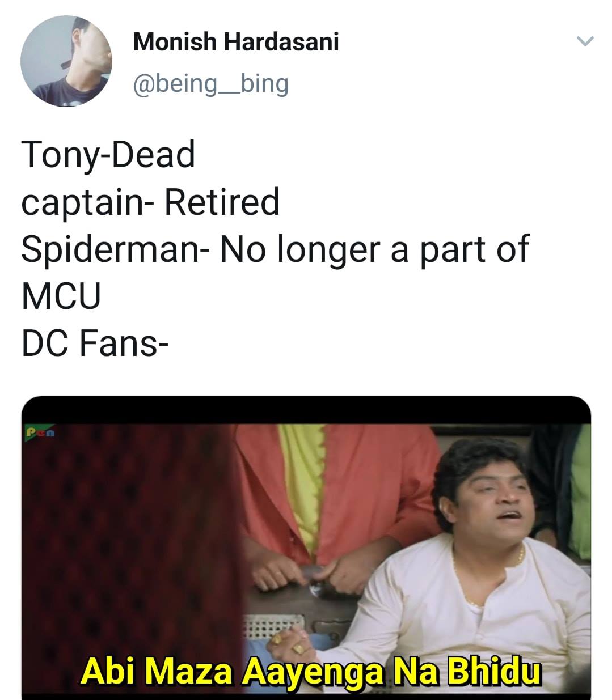Viewport: 612px width, 700px height.
Task: Open the @being__bing handle link
Action: 210,84
